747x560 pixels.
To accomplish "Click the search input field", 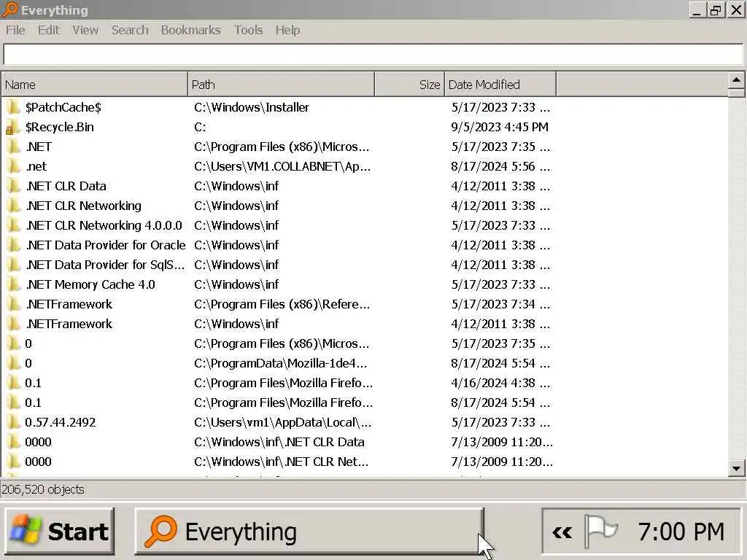I will coord(373,54).
